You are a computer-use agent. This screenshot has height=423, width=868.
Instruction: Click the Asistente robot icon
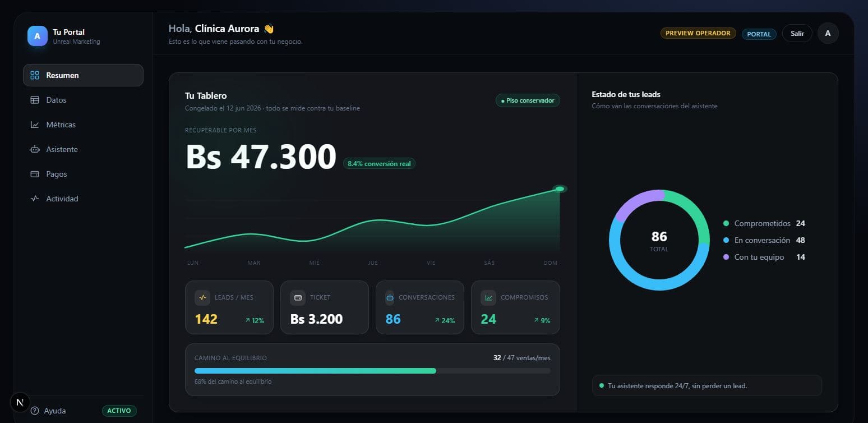pyautogui.click(x=35, y=149)
